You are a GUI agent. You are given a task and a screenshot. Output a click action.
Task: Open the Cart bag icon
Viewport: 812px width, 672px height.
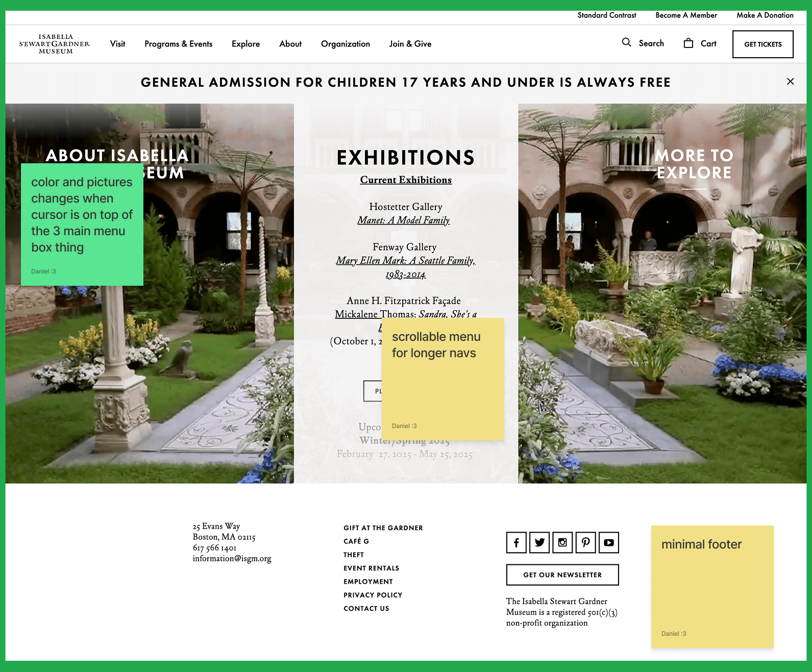tap(688, 43)
